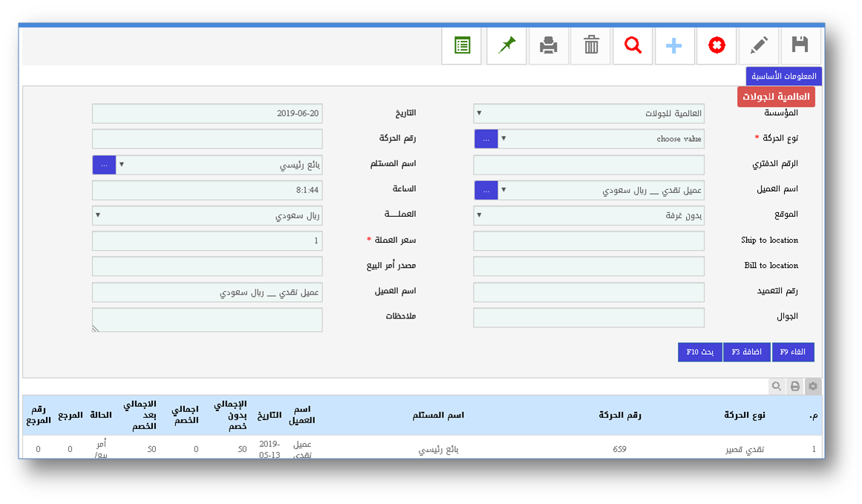Switch to المعلومات الأساسية tab
Viewport: 862px width, 504px height.
(x=783, y=76)
